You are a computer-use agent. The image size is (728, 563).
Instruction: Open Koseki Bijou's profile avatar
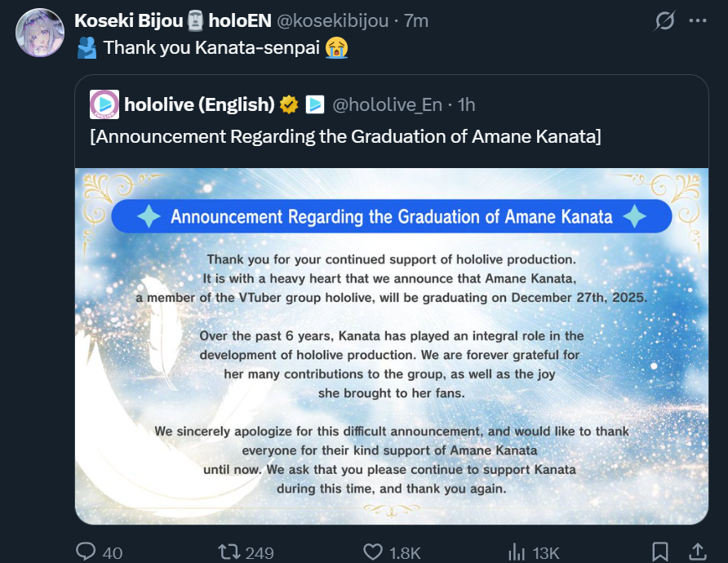tap(40, 33)
